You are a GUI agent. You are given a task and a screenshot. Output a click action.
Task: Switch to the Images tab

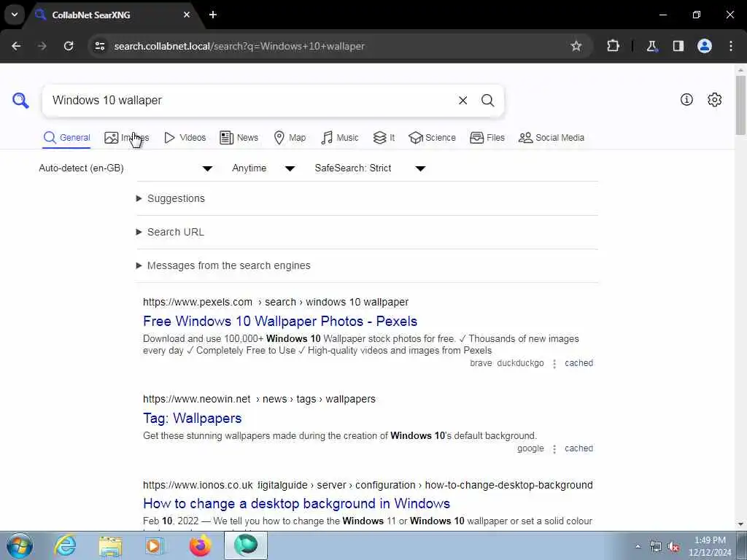pyautogui.click(x=126, y=138)
